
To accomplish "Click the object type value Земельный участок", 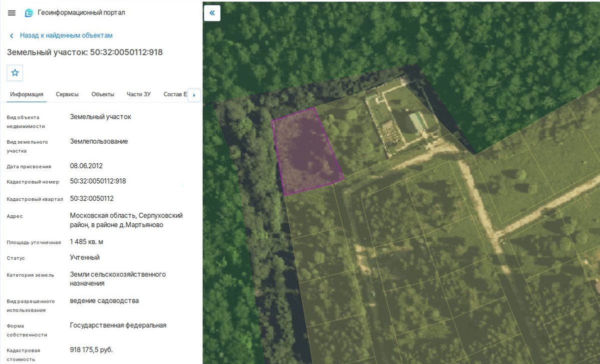I will coord(100,117).
